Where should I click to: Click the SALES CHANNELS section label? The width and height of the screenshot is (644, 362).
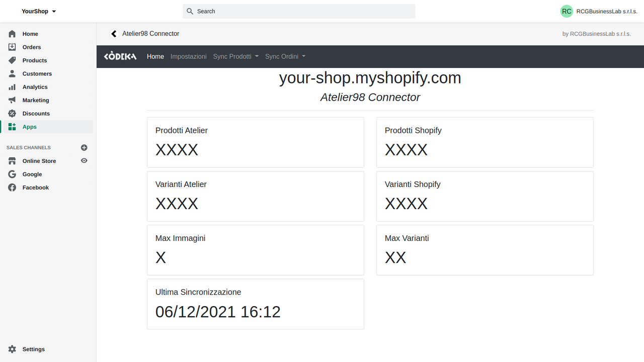tap(29, 147)
